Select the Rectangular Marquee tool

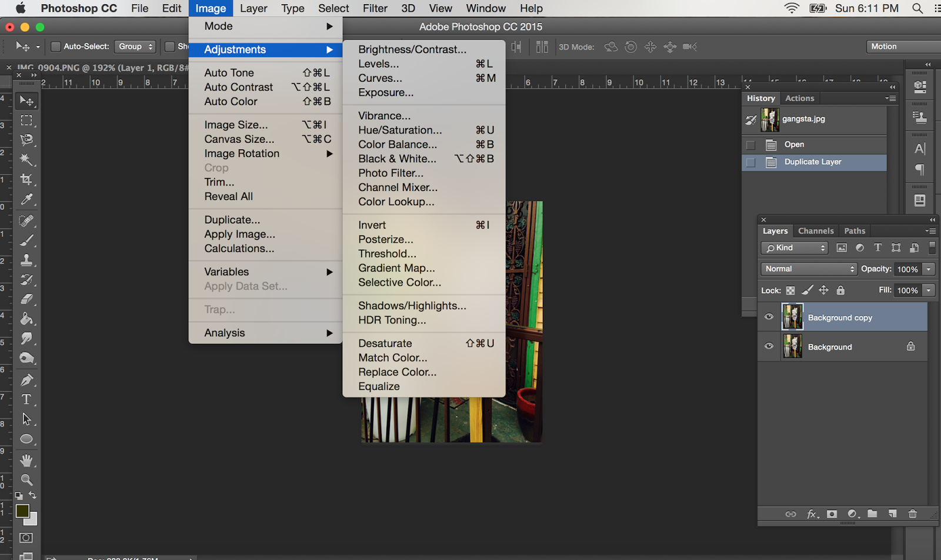(x=26, y=120)
